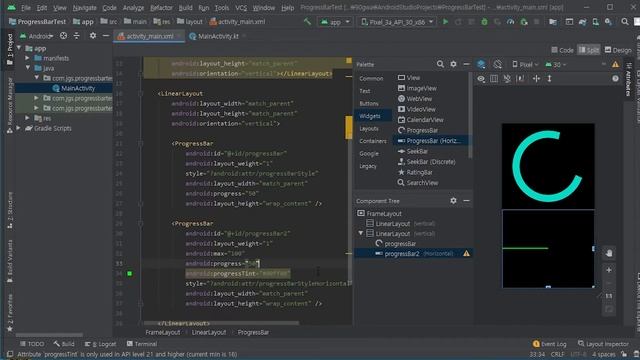Collapse all in project panel
Screen dimensions: 640x360
(x=76, y=36)
